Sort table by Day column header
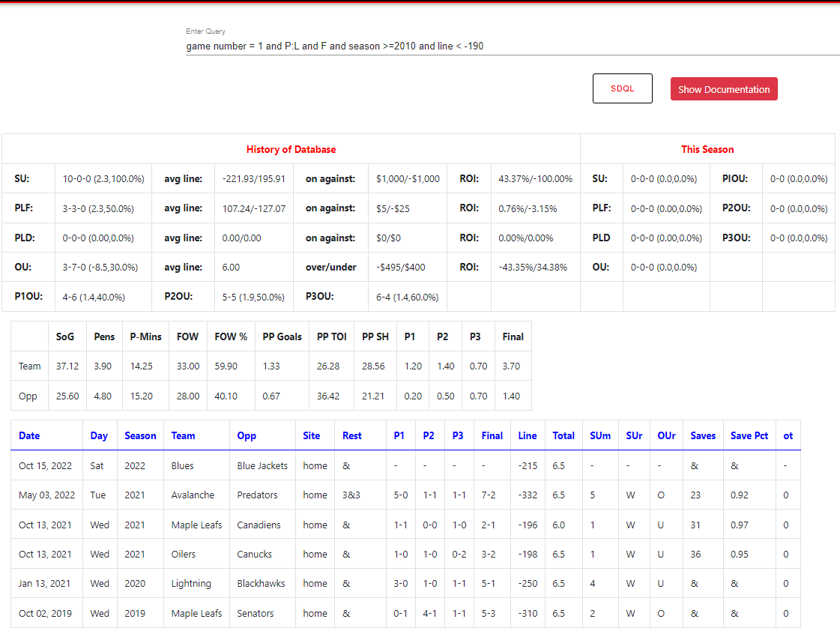 click(x=99, y=435)
